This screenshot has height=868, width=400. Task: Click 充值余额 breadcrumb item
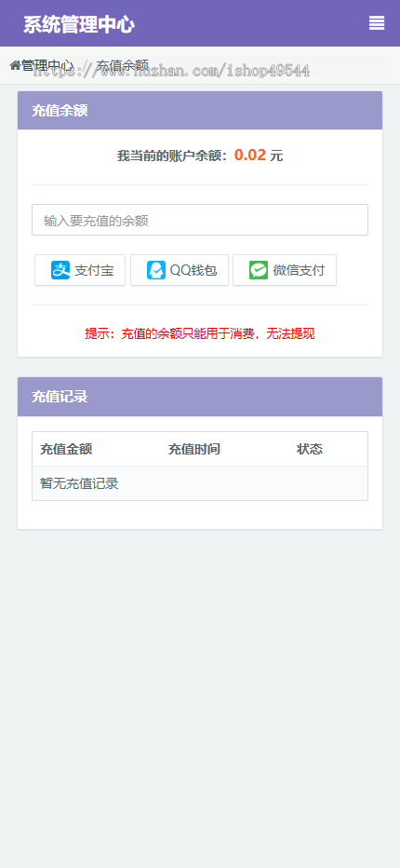pos(123,65)
